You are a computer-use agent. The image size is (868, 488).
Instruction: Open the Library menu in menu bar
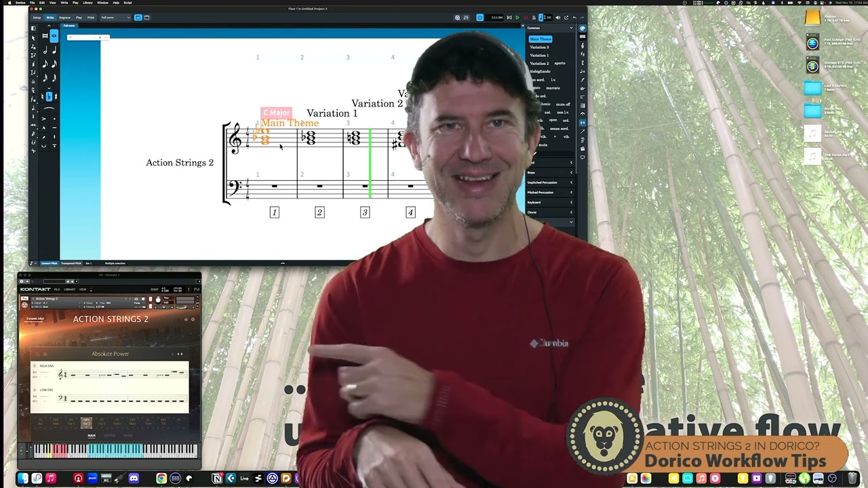tap(88, 3)
